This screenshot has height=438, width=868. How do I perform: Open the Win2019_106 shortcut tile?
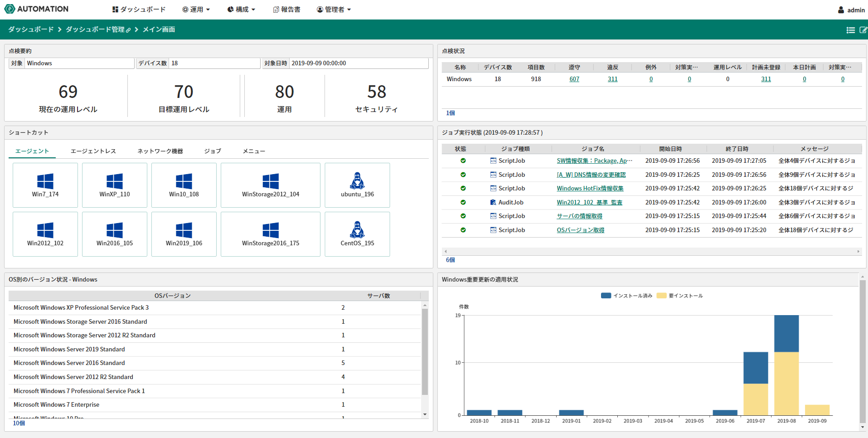click(184, 234)
